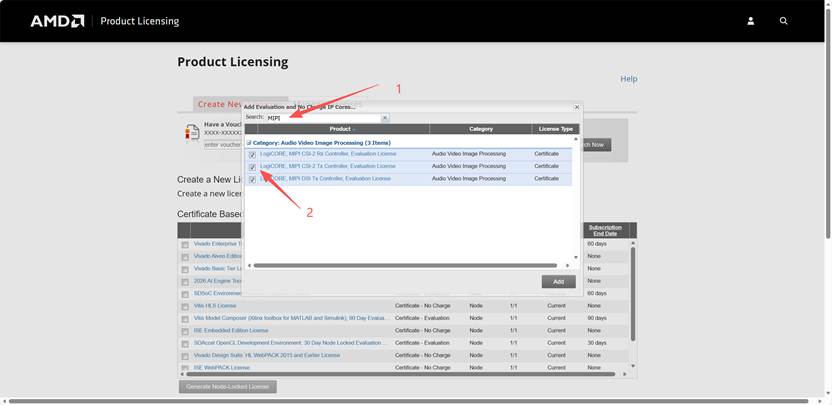Open the site search magnifier icon

[x=784, y=21]
